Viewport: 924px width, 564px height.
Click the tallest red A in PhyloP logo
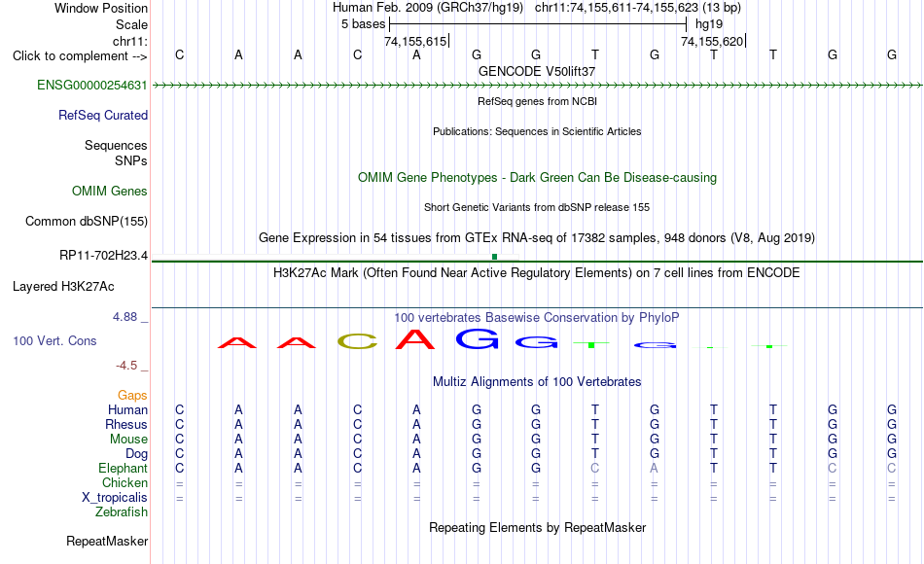[x=415, y=338]
